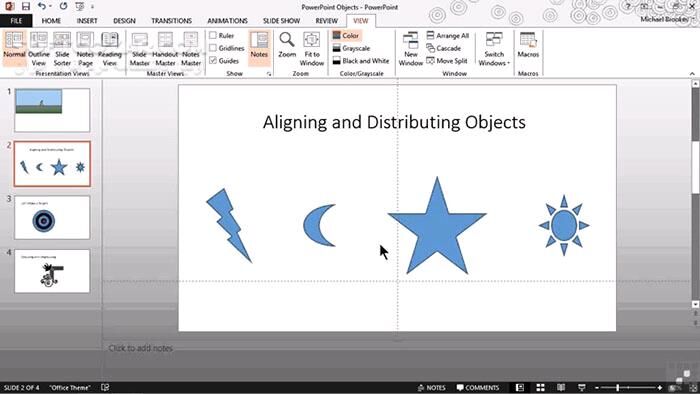Open Undo history dropdown arrow
Viewport: 700px width, 394px height.
tap(50, 7)
